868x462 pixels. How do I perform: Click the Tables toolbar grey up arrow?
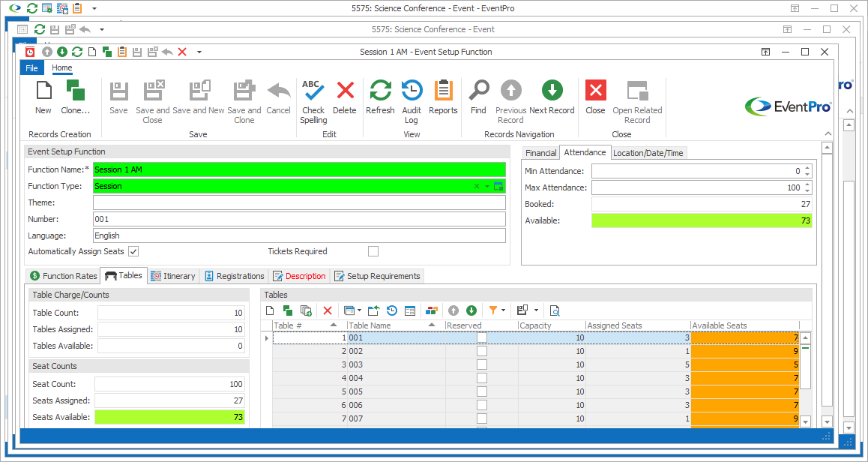point(453,310)
